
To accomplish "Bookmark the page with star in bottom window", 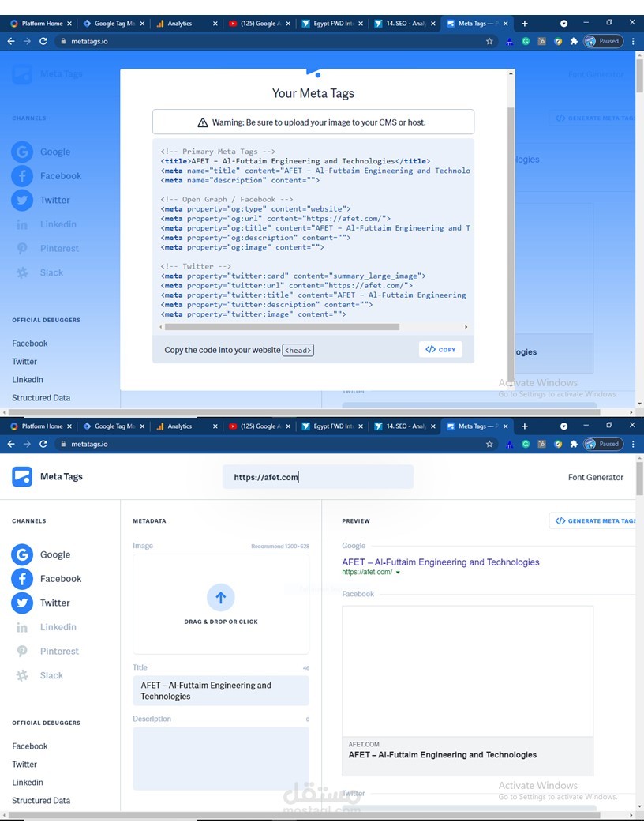I will point(489,444).
